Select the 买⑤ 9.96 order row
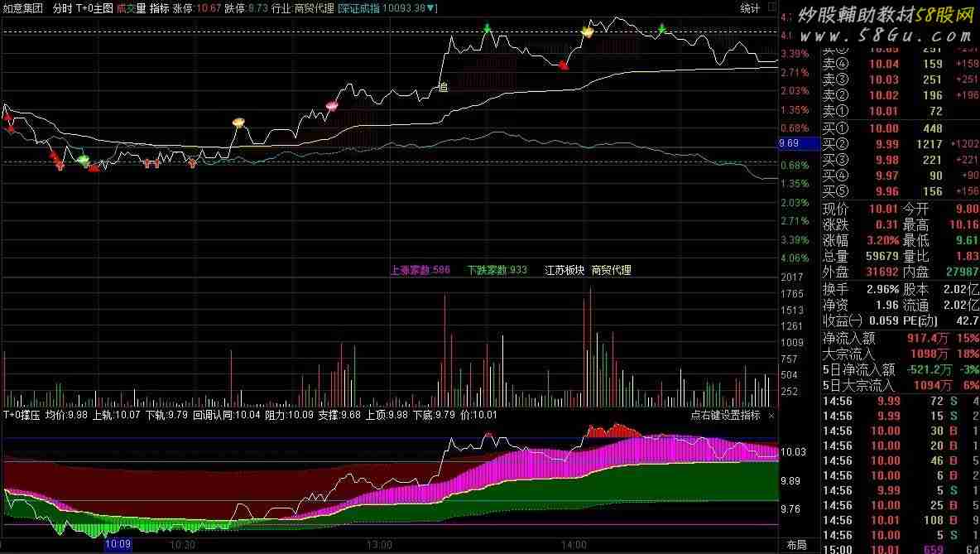Viewport: 980px width, 554px height. (900, 191)
